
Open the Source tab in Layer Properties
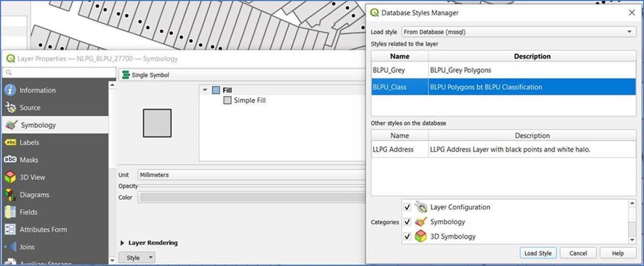tap(54, 108)
